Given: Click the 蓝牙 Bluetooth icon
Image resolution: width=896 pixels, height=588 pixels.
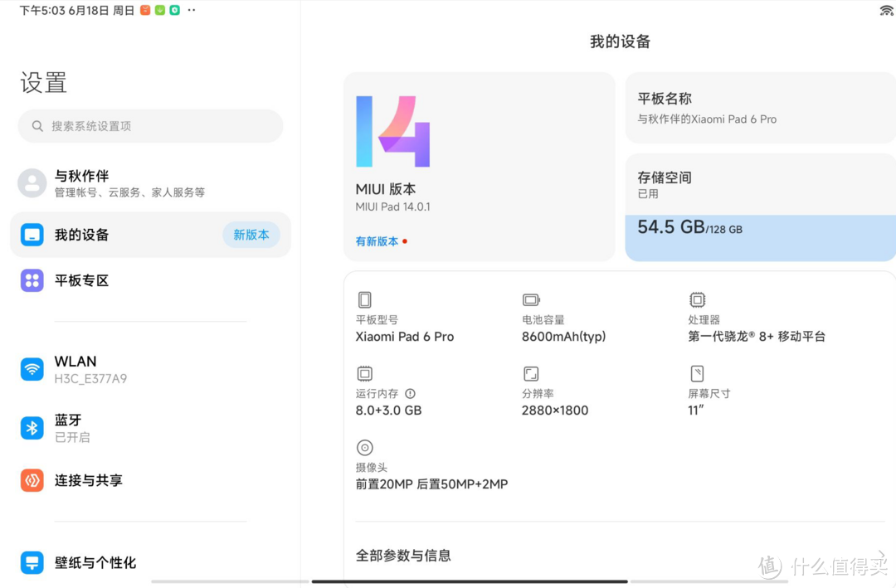Looking at the screenshot, I should [32, 428].
